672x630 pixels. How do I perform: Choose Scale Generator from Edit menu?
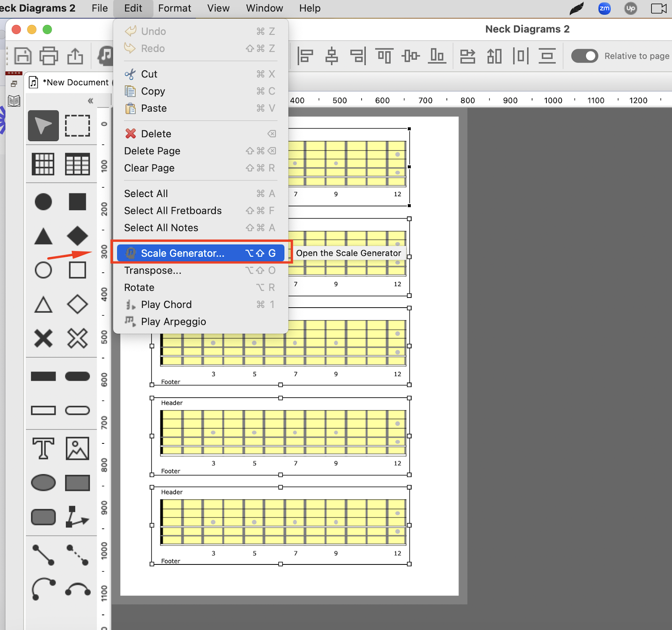[x=201, y=253]
